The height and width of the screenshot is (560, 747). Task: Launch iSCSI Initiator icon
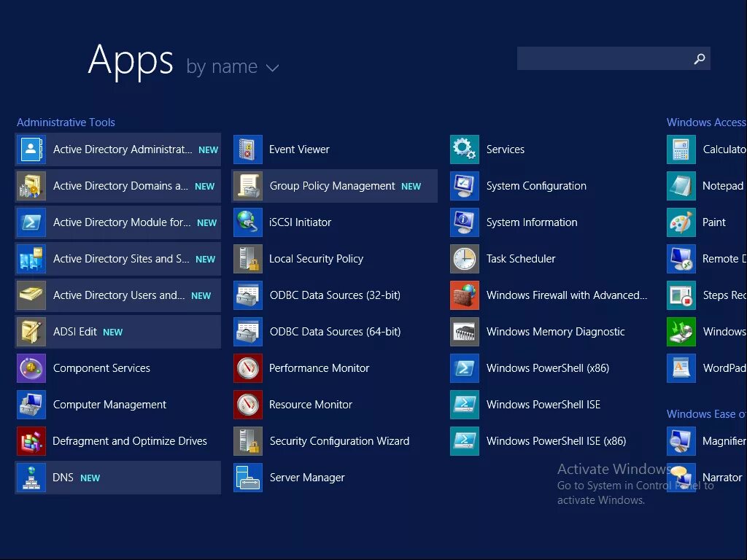(x=248, y=222)
